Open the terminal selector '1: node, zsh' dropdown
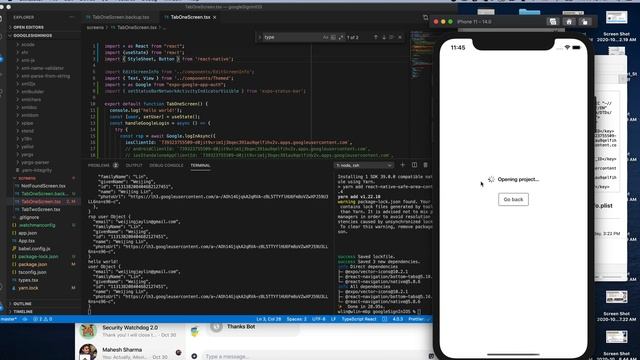Screen dimensions: 640x360 (364, 165)
